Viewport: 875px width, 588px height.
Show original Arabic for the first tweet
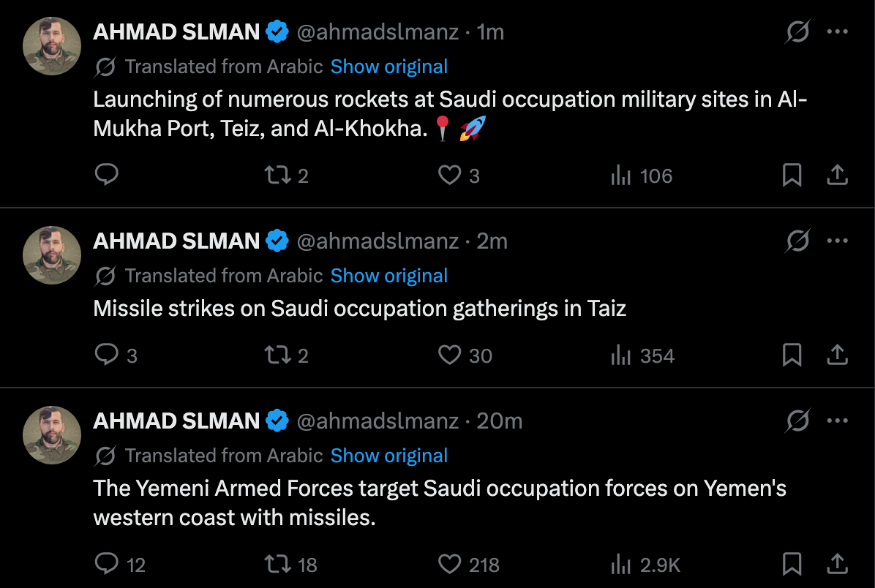click(389, 67)
